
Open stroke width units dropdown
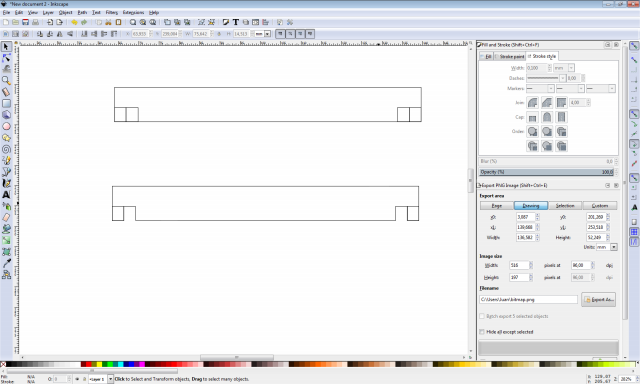click(571, 68)
